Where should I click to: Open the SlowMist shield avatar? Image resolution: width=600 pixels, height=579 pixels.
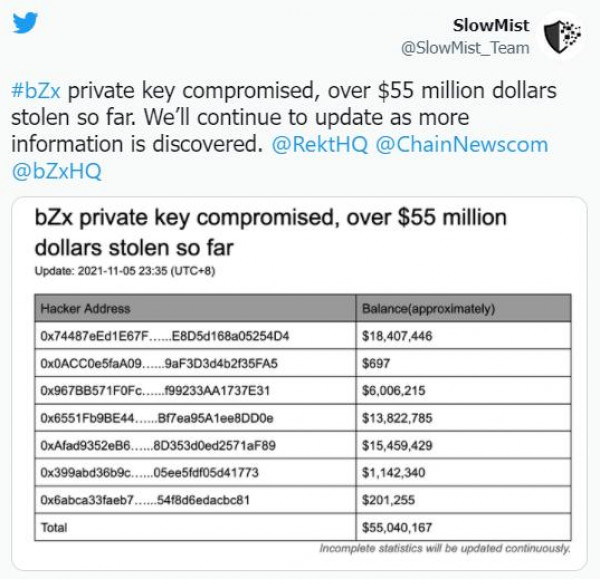(x=562, y=36)
